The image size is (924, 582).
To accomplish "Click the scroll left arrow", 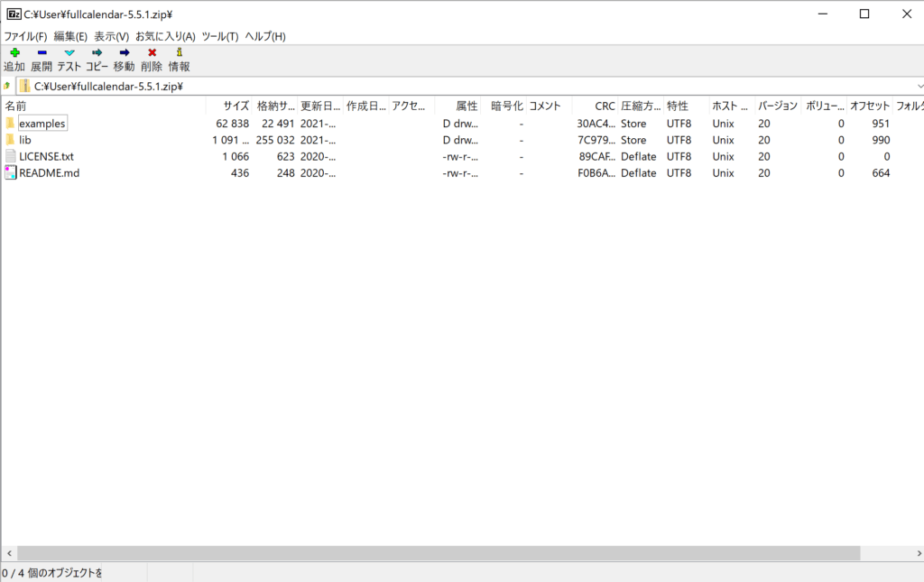I will pos(9,553).
